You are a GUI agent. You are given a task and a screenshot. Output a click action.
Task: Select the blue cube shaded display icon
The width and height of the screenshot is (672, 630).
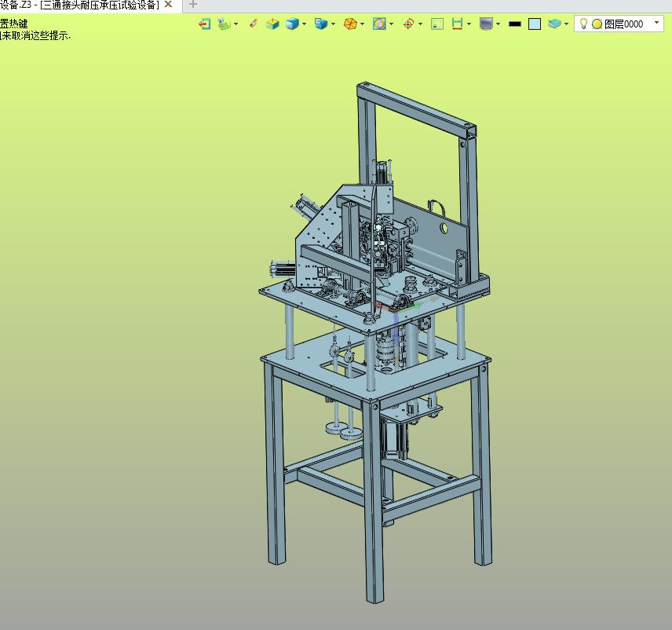pyautogui.click(x=293, y=24)
